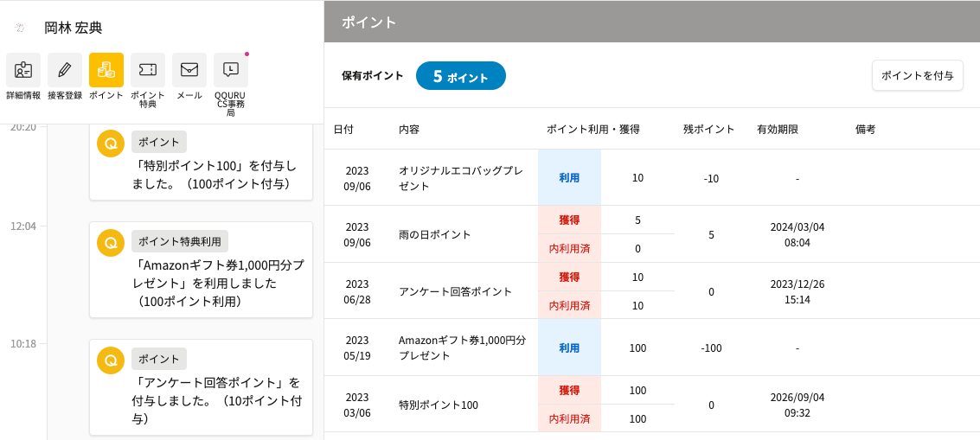Click the avatar icon beside 岡林 宏典

point(20,29)
